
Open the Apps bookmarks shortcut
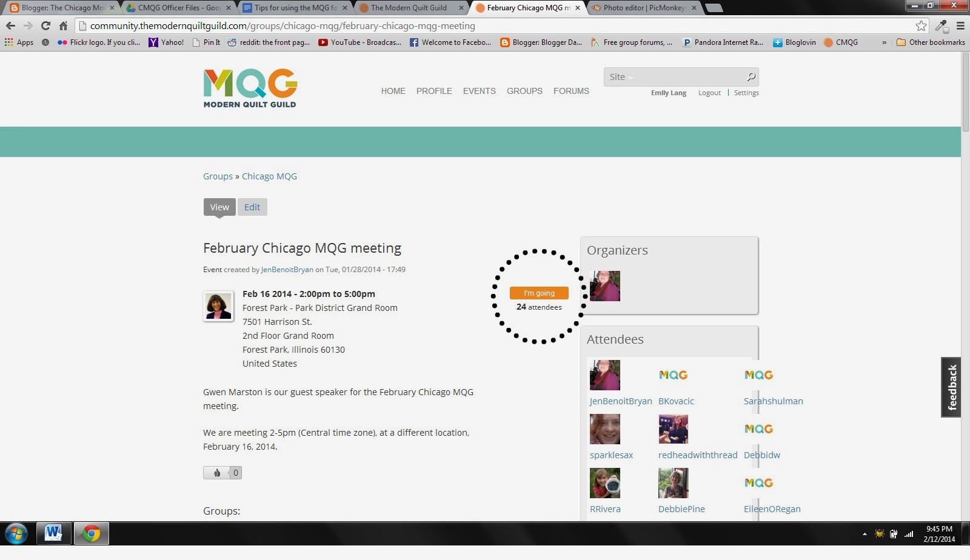tap(19, 42)
